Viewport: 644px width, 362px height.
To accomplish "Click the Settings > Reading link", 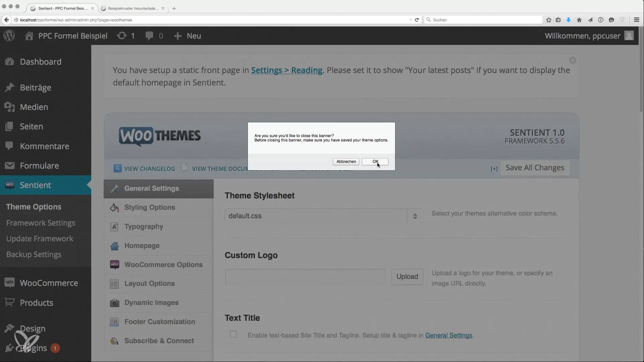I will (286, 70).
